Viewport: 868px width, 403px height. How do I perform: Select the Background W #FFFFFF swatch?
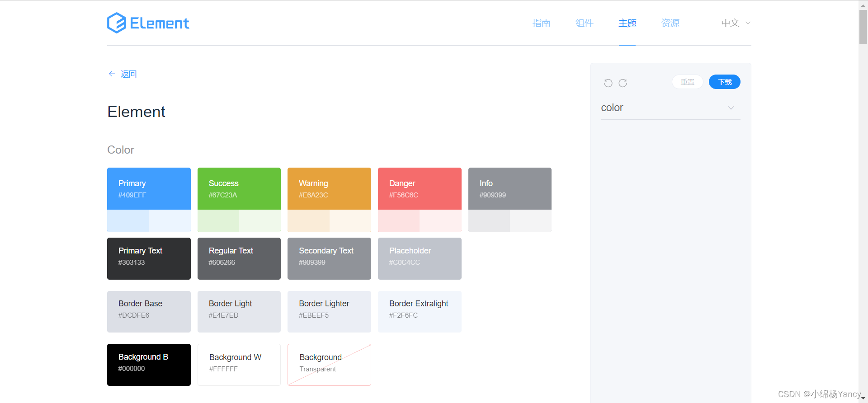(x=239, y=365)
